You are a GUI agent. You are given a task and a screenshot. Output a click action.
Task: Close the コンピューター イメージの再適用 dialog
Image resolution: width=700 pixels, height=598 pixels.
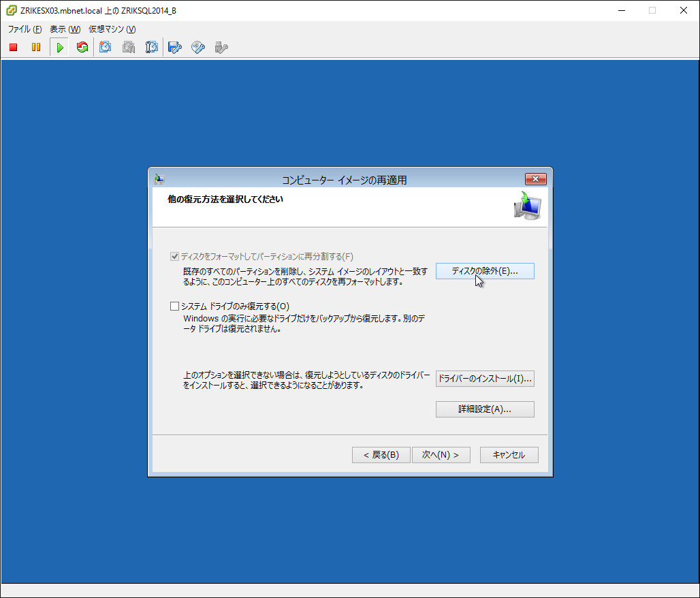click(x=536, y=179)
